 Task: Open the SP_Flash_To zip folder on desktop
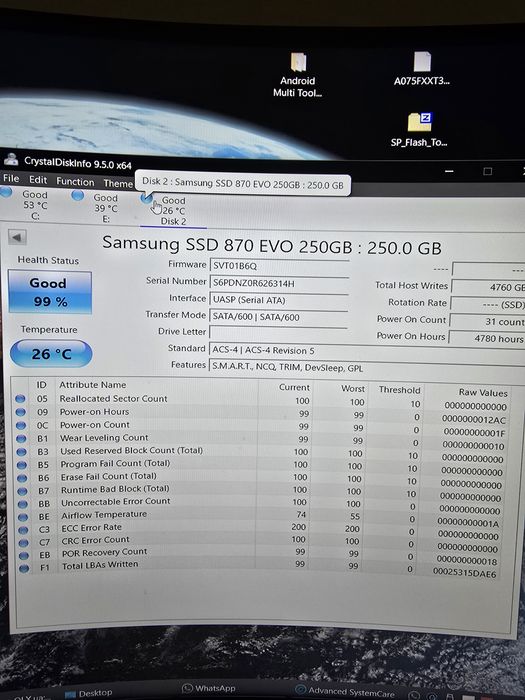pos(419,130)
